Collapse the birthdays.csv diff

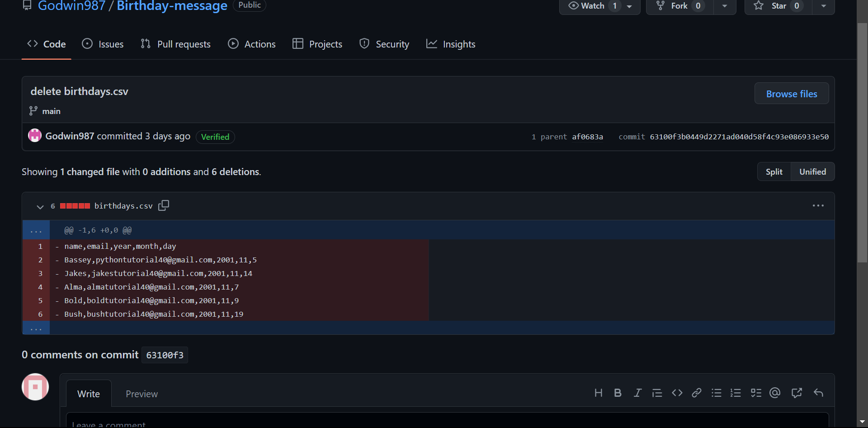(40, 207)
